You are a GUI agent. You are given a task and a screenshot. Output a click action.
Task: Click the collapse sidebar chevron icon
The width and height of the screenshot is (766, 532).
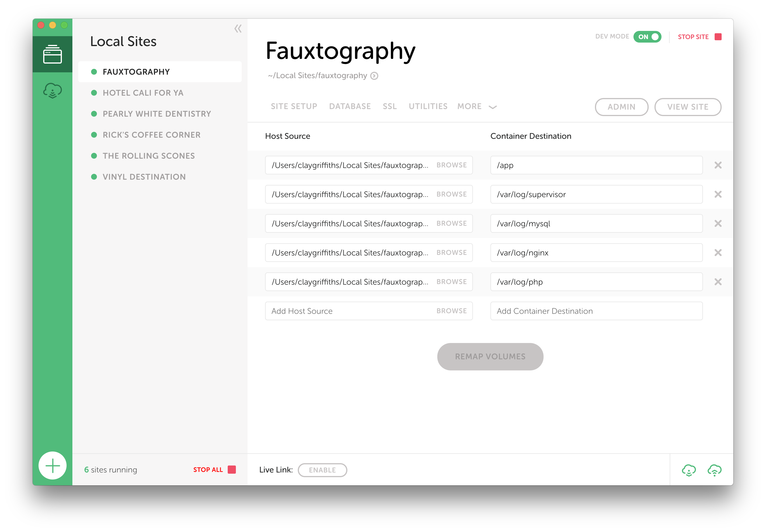238,29
